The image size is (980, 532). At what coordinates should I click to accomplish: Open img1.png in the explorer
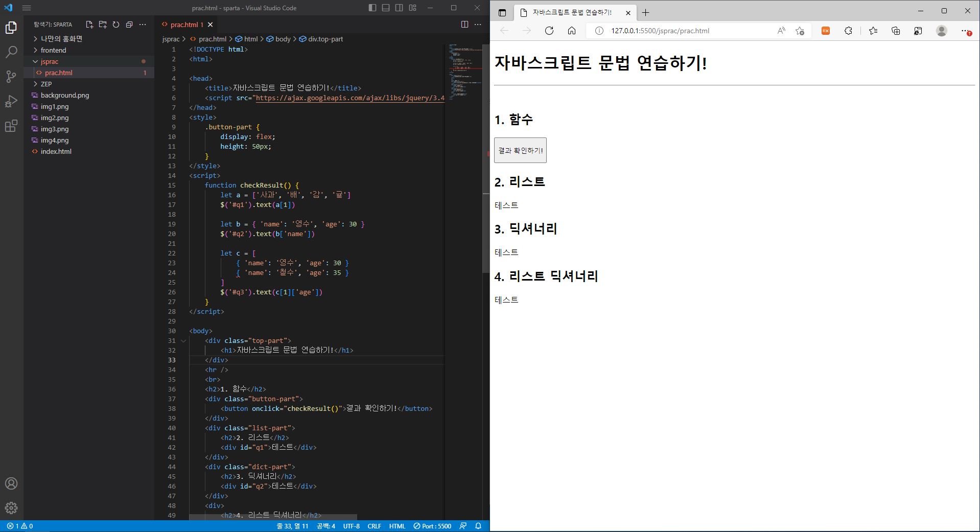coord(89,106)
